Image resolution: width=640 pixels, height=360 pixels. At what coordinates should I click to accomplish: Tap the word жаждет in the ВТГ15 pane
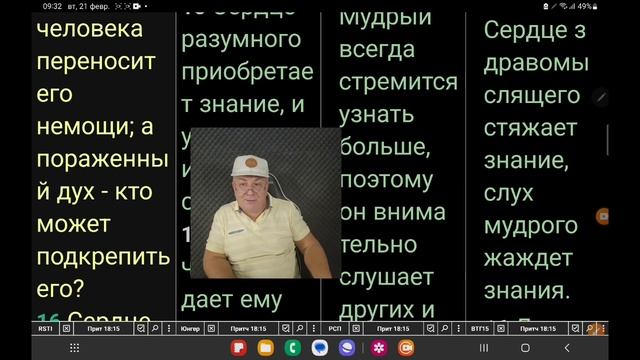[x=528, y=258]
